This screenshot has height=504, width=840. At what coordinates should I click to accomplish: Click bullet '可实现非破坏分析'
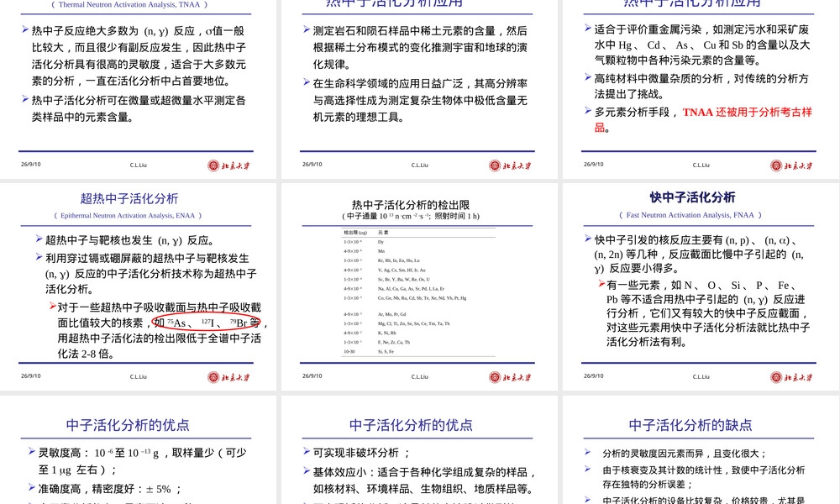tap(361, 453)
